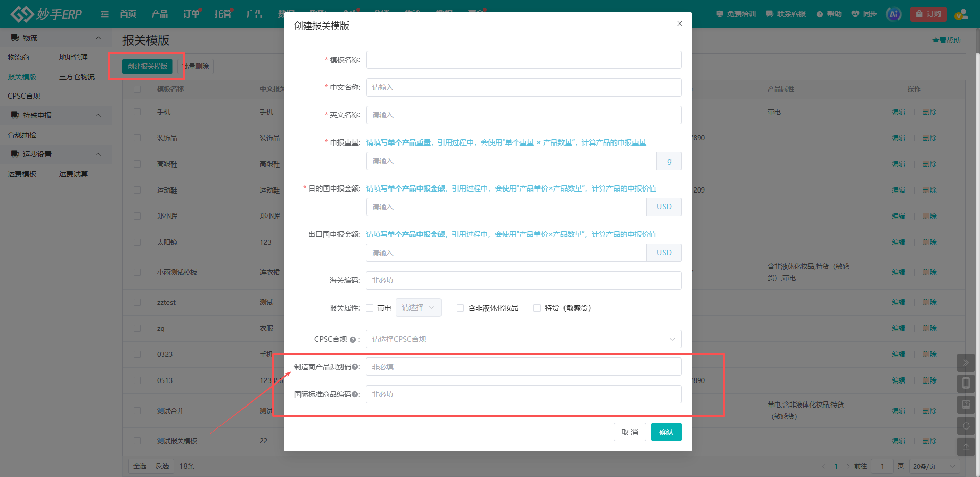Click the 订购 shopping bag button
Viewport: 980px width, 477px height.
[x=928, y=14]
